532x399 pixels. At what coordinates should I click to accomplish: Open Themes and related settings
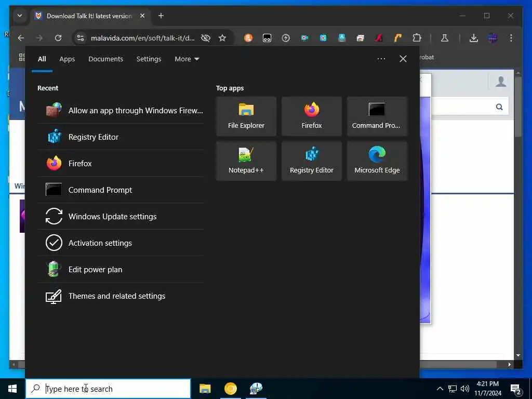[x=121, y=296]
